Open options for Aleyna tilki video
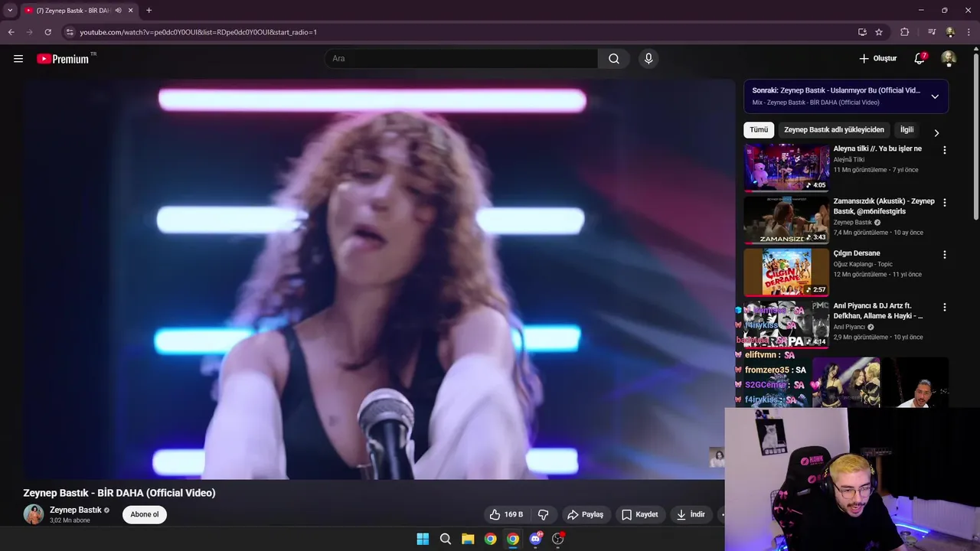Viewport: 980px width, 551px height. (x=944, y=150)
